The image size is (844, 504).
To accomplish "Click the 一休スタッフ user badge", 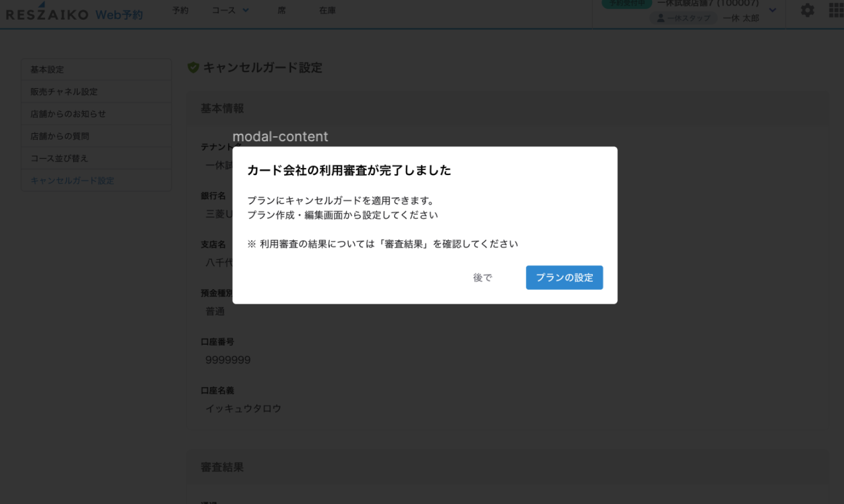I will coord(684,18).
